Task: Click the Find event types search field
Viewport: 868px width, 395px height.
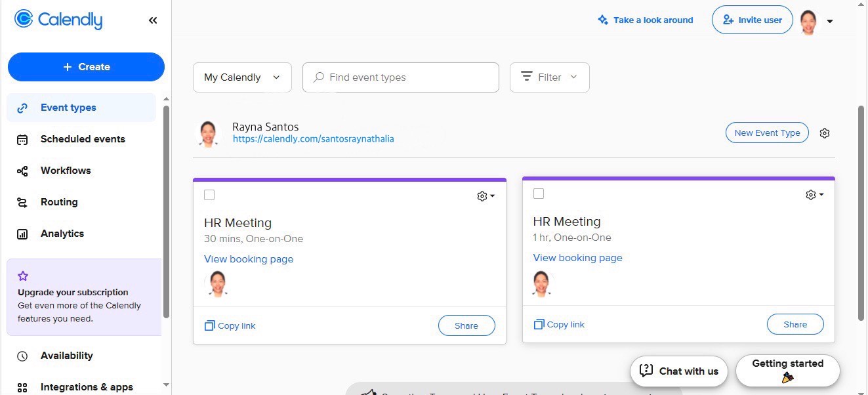Action: pyautogui.click(x=400, y=77)
